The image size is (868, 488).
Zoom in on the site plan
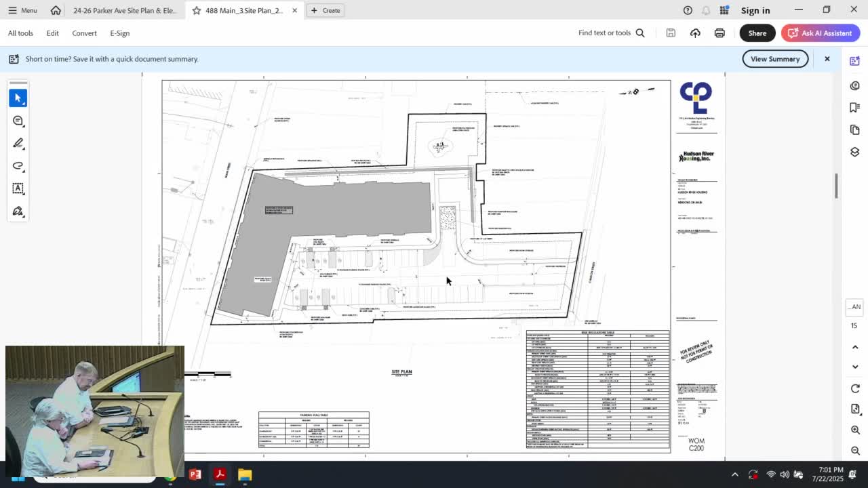pyautogui.click(x=854, y=430)
